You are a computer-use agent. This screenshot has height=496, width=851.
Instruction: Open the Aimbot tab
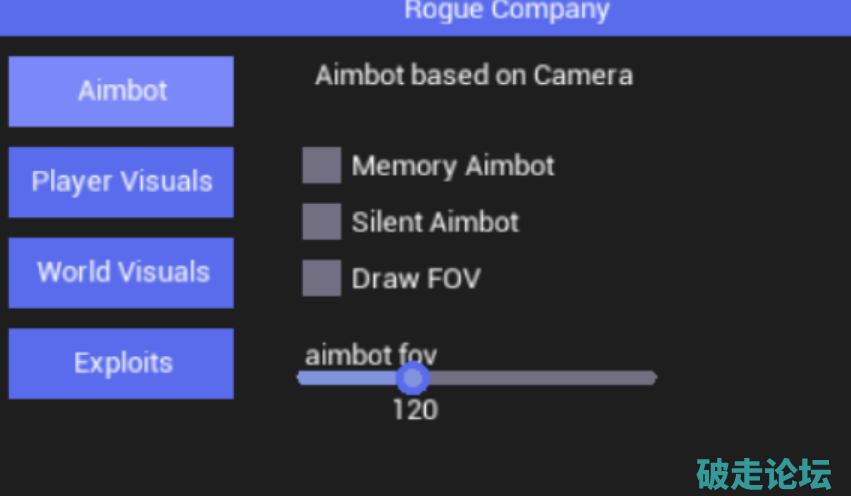tap(121, 91)
